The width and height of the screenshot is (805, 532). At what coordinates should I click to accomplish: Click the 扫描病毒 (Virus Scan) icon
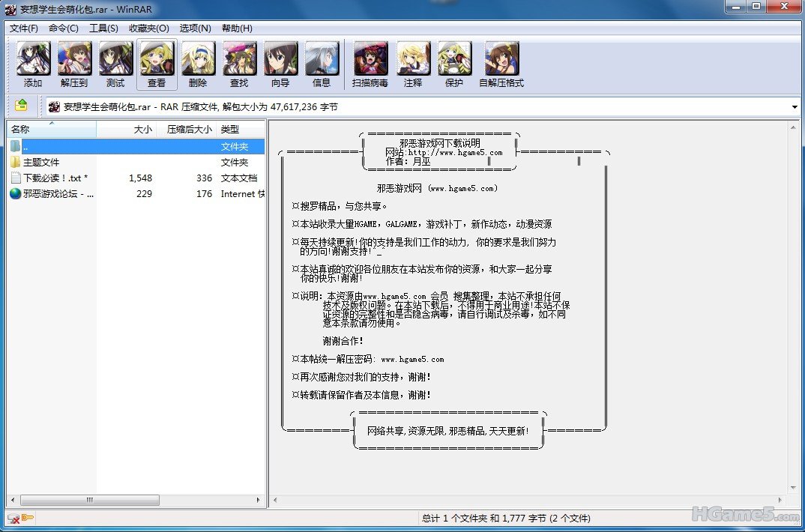(370, 64)
